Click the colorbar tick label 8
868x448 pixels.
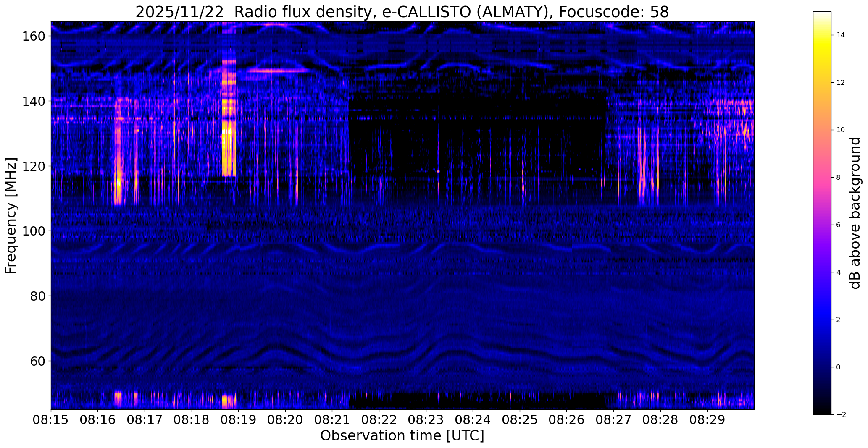[x=838, y=178]
